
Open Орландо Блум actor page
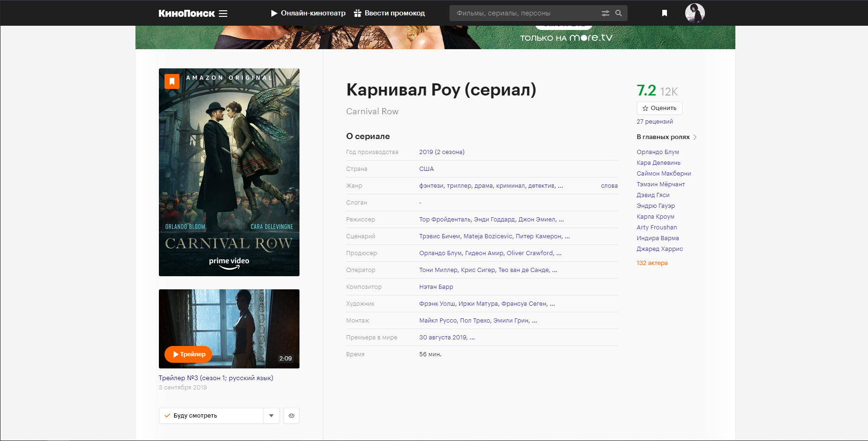pos(658,152)
